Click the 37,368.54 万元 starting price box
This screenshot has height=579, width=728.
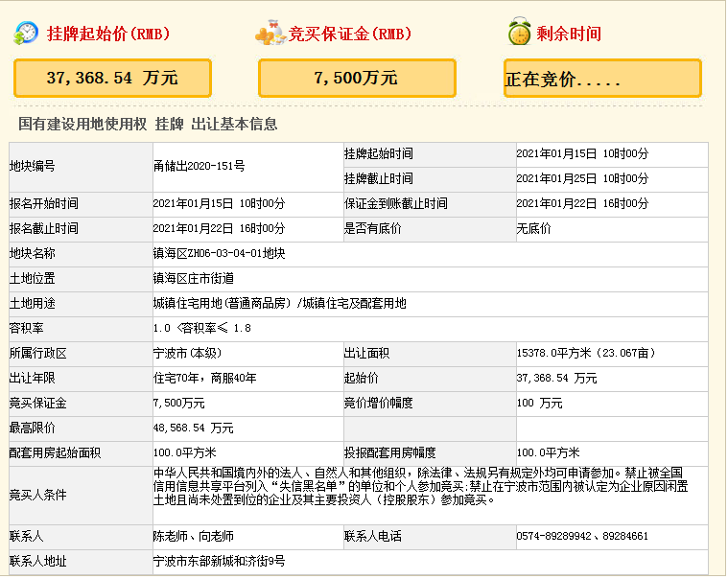coord(112,78)
